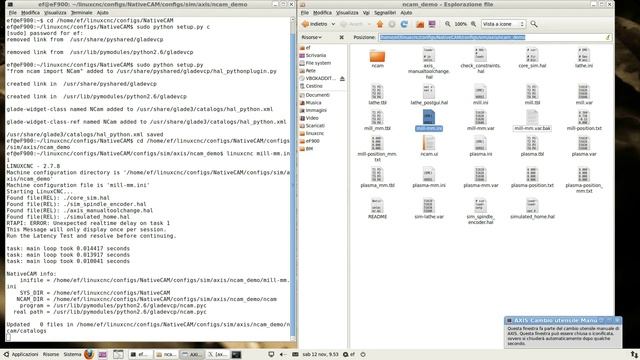Click the terminal window vertical scrollbar

pyautogui.click(x=293, y=180)
